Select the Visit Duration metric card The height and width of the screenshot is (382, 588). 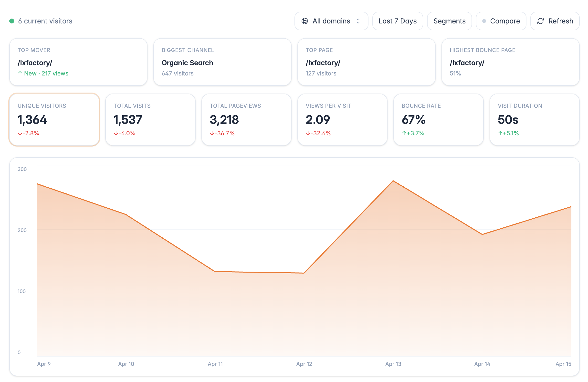(534, 120)
